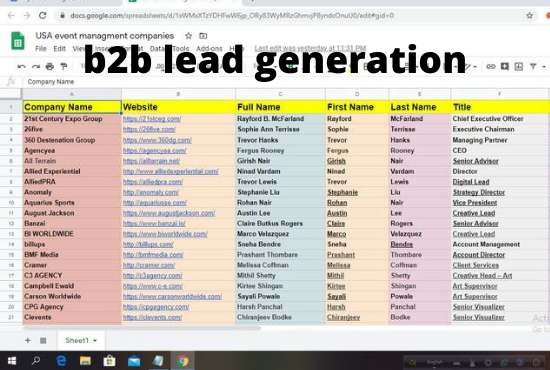This screenshot has height=370, width=550.
Task: Undo the last action in the toolbar
Action: point(21,66)
